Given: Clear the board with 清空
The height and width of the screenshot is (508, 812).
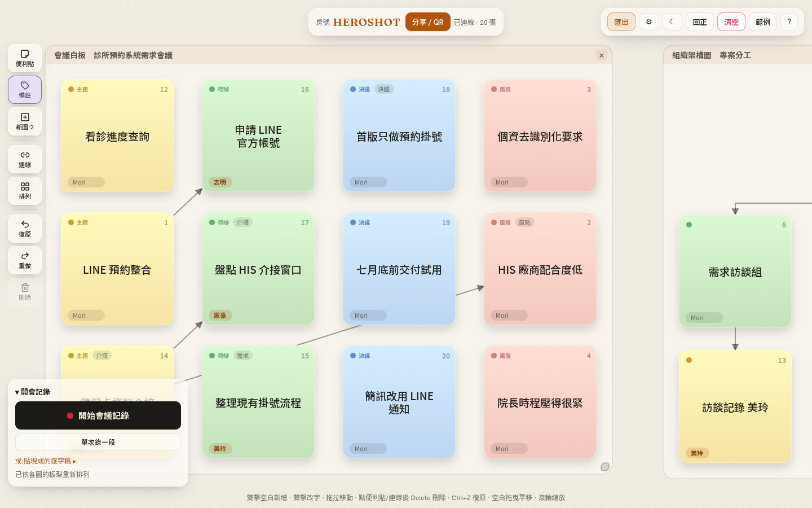Looking at the screenshot, I should click(731, 22).
